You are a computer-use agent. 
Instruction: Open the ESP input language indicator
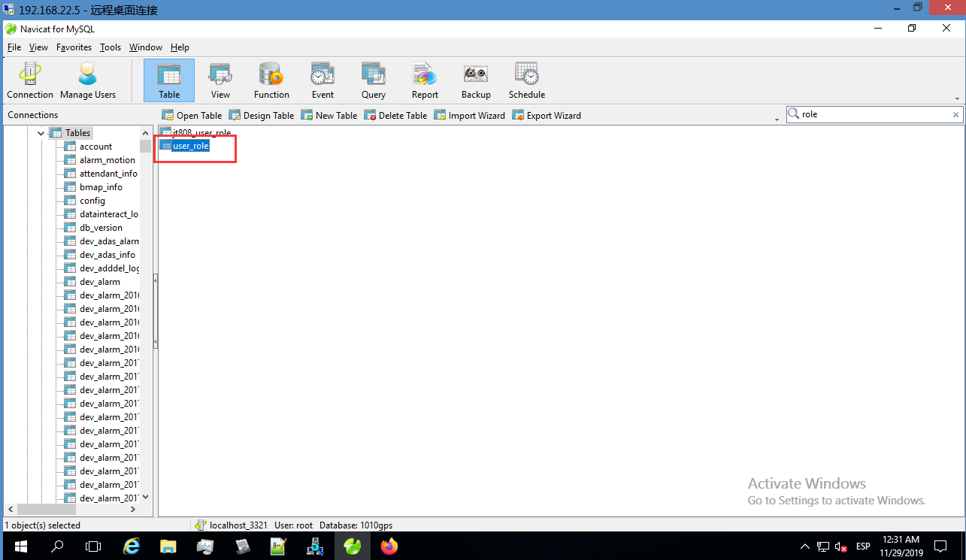coord(864,546)
